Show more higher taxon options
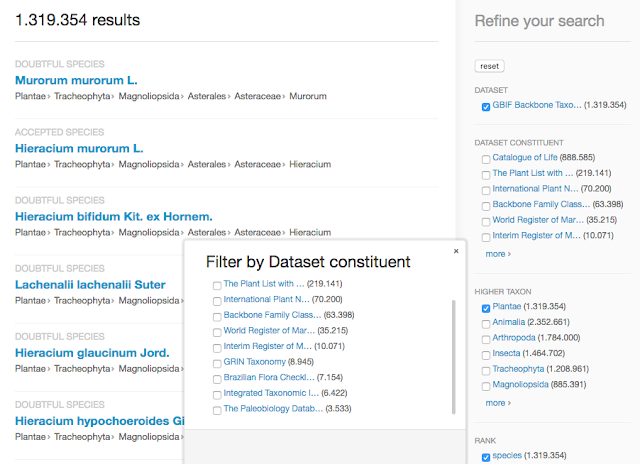Image resolution: width=640 pixels, height=464 pixels. [x=498, y=403]
